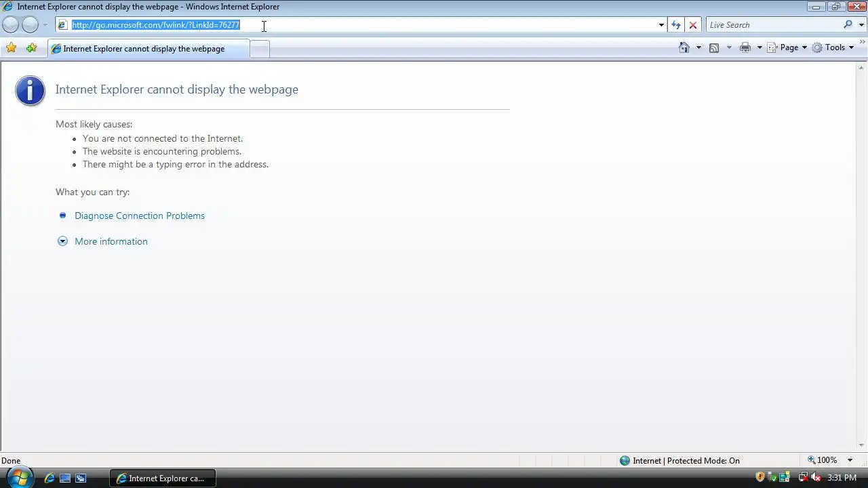
Task: Open the Favorites Center star
Action: [x=11, y=47]
